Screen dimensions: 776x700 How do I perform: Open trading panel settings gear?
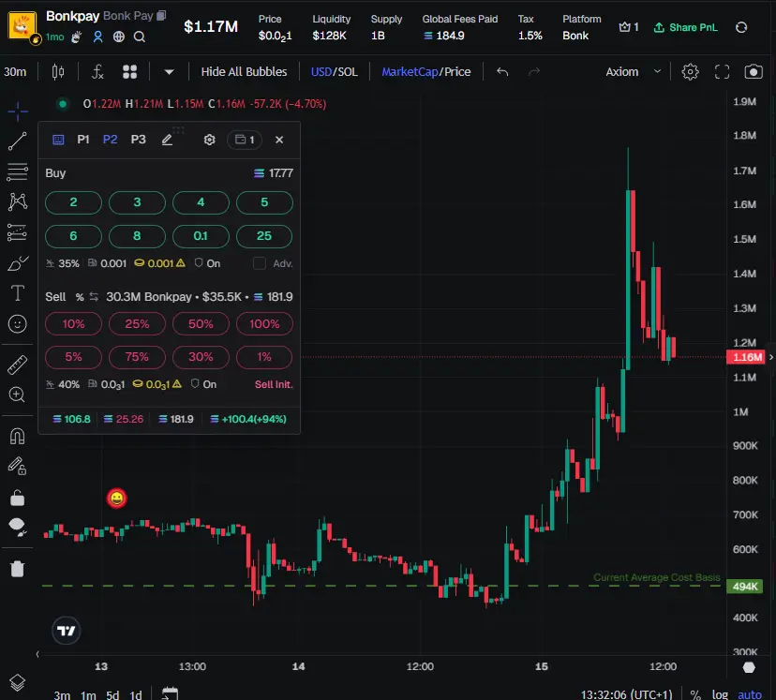tap(209, 140)
